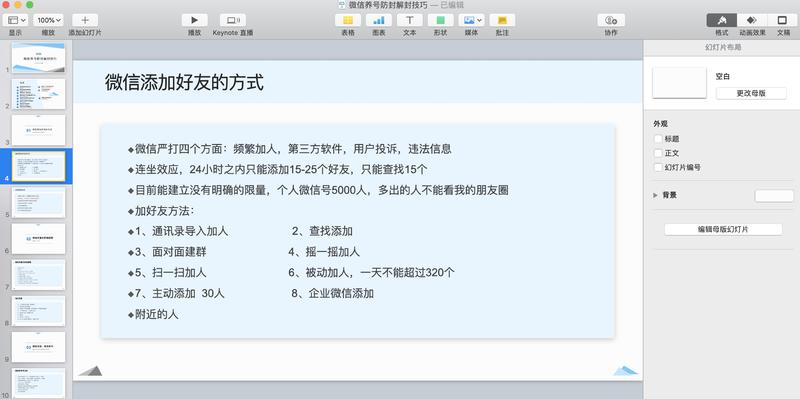Image resolution: width=800 pixels, height=399 pixels.
Task: Insert a text box (文本)
Action: pos(410,20)
